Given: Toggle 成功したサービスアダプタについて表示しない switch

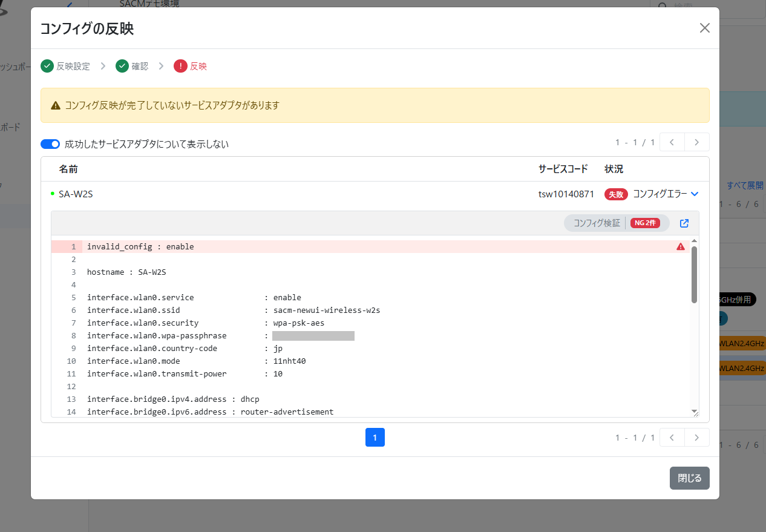Looking at the screenshot, I should pyautogui.click(x=50, y=144).
